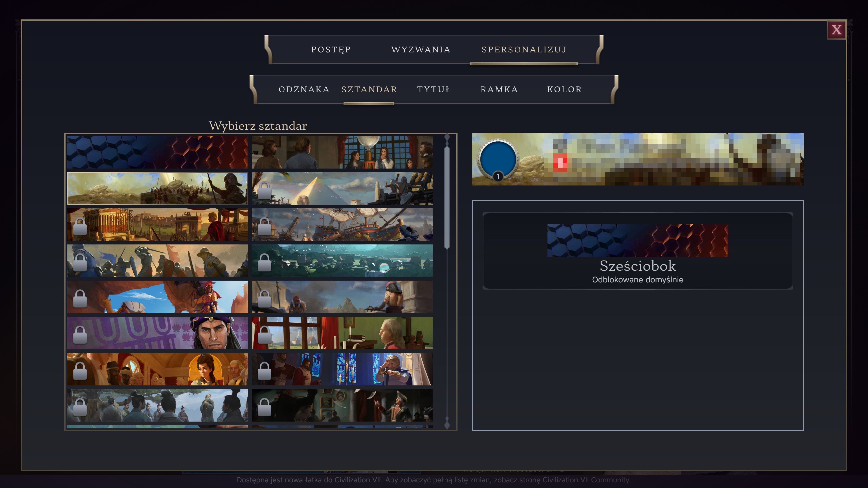Image resolution: width=868 pixels, height=488 pixels.
Task: Click the scrollbar top arrow marker
Action: (x=447, y=139)
